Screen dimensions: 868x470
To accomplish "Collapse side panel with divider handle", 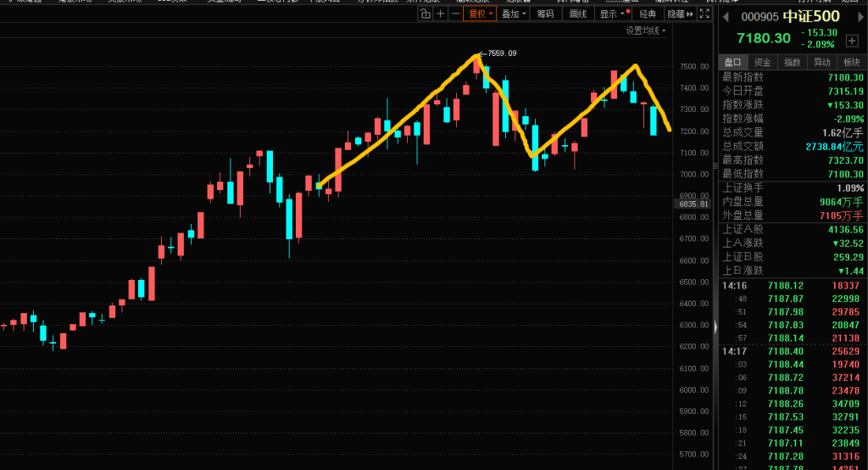I will (715, 327).
